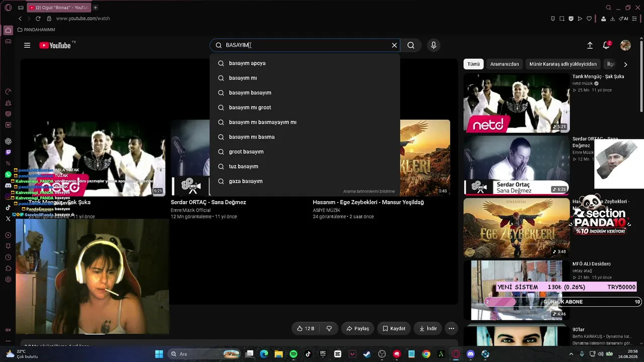Open the three-dot more actions menu
644x362 pixels.
click(x=451, y=328)
